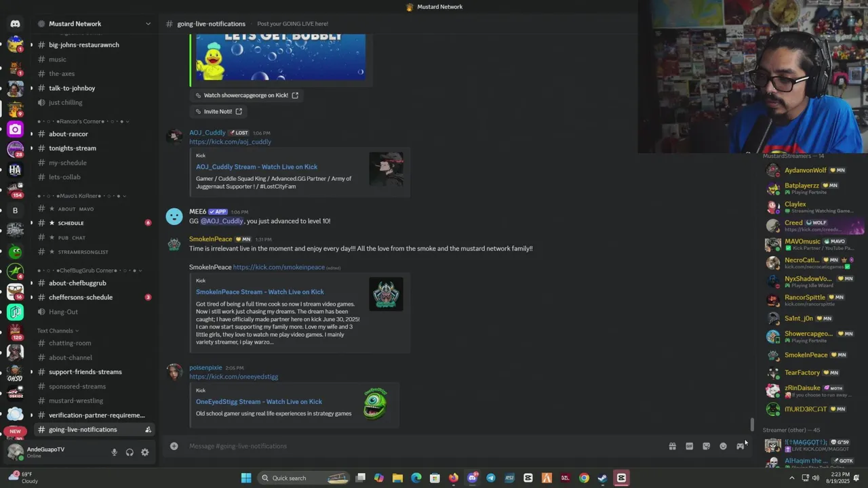
Task: Click the NEW unread mentions pill
Action: [15, 431]
